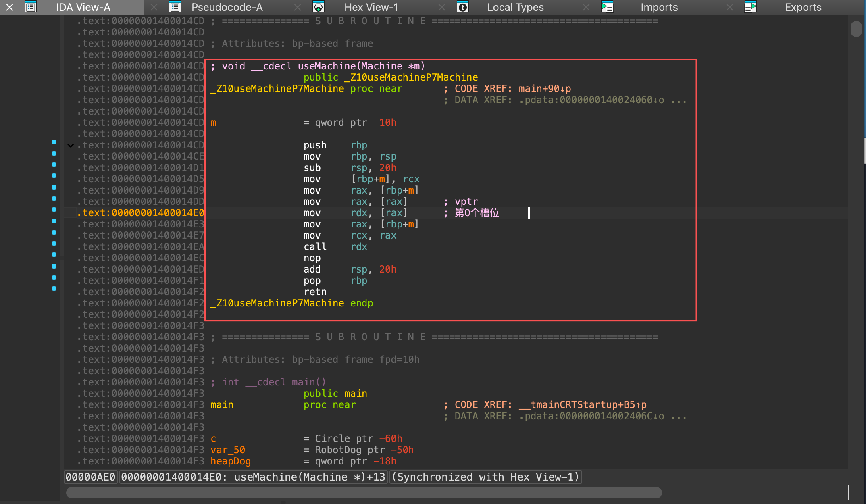Toggle breakpoint dot at add rsp, 20h line
This screenshot has width=866, height=504.
coord(54,266)
